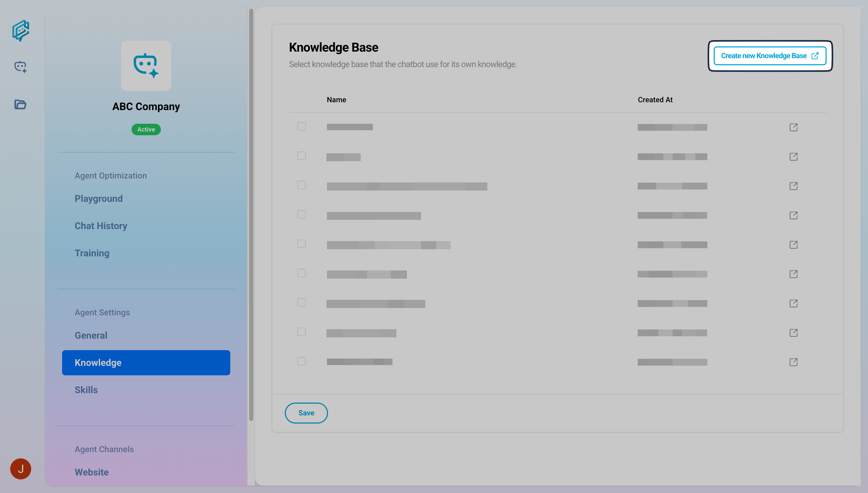Tick the fourth knowledge base row checkbox
The width and height of the screenshot is (868, 493).
click(x=302, y=214)
